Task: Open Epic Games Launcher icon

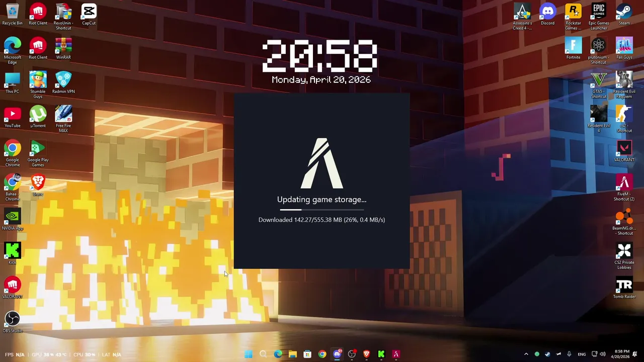Action: pyautogui.click(x=599, y=16)
